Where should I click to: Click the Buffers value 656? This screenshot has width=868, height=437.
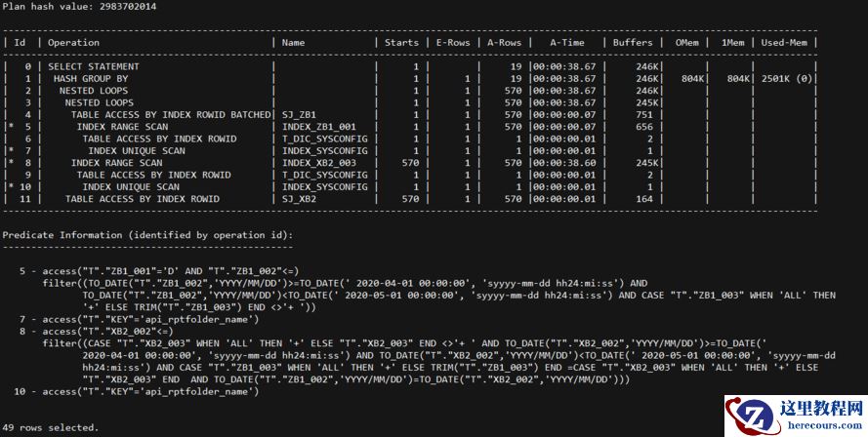(643, 127)
